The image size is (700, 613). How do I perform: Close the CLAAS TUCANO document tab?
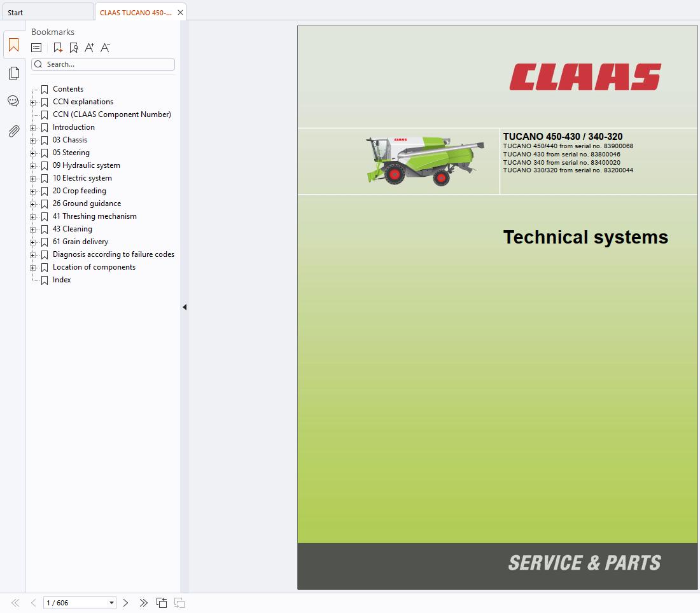coord(180,13)
